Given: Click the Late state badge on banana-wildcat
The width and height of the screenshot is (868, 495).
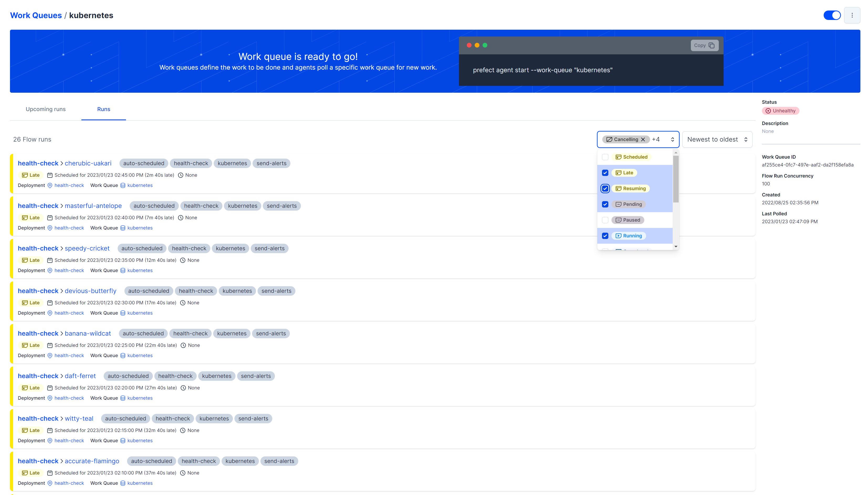Looking at the screenshot, I should tap(30, 345).
